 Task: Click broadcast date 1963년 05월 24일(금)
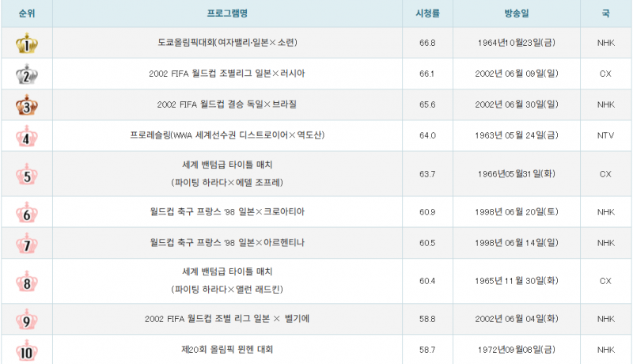click(x=517, y=135)
